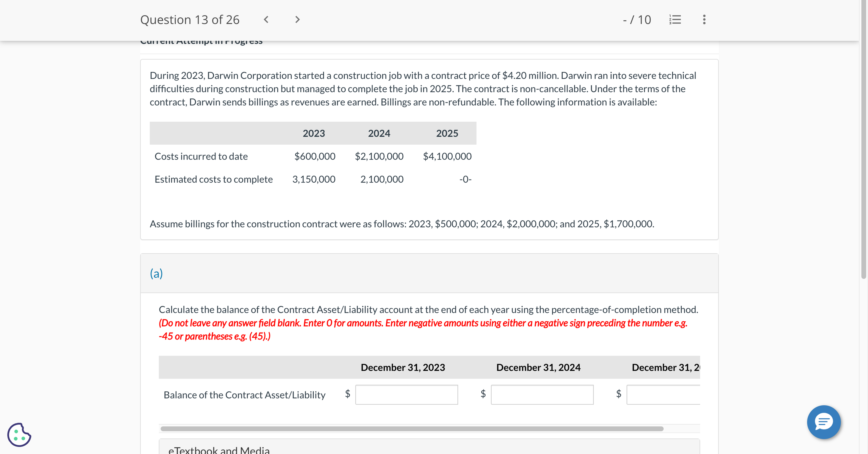Viewport: 868px width, 454px height.
Task: Go to the next question arrow
Action: coord(297,20)
